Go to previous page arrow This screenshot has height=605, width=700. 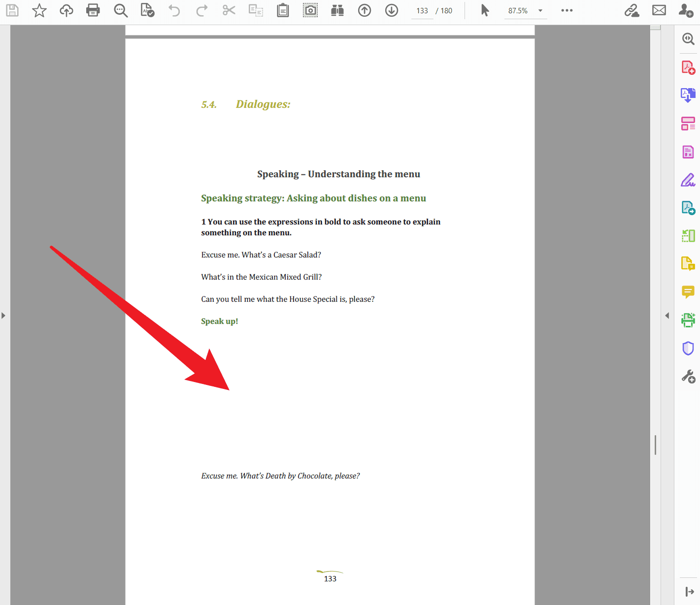pos(365,10)
